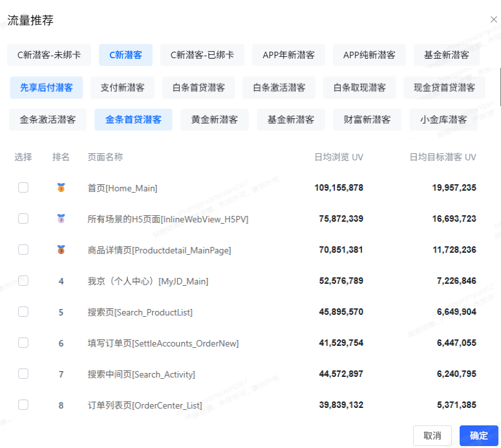This screenshot has width=501, height=448.
Task: Confirm with the 确定 button
Action: pyautogui.click(x=478, y=436)
